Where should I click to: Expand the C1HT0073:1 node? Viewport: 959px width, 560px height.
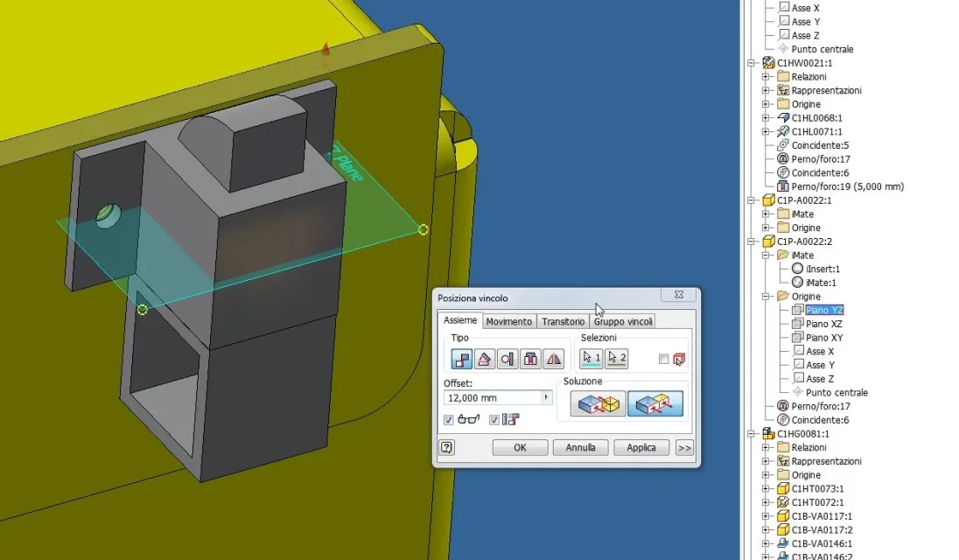click(766, 489)
